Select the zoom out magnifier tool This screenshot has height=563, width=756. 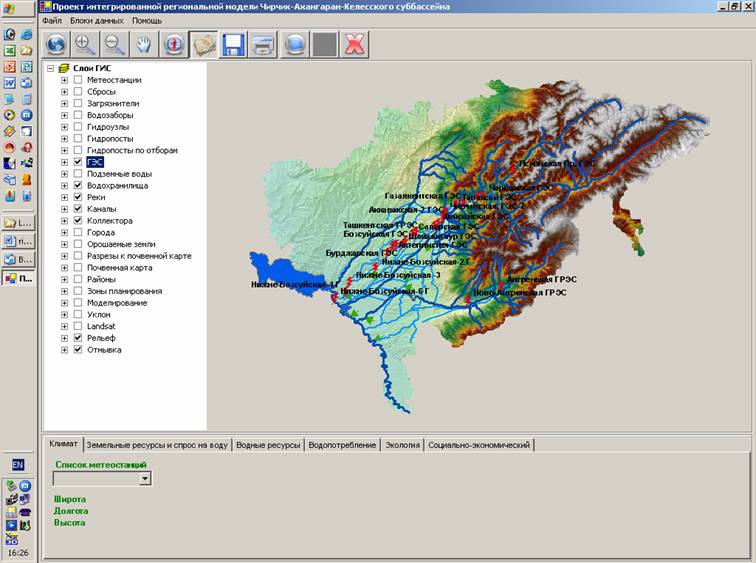pos(115,44)
